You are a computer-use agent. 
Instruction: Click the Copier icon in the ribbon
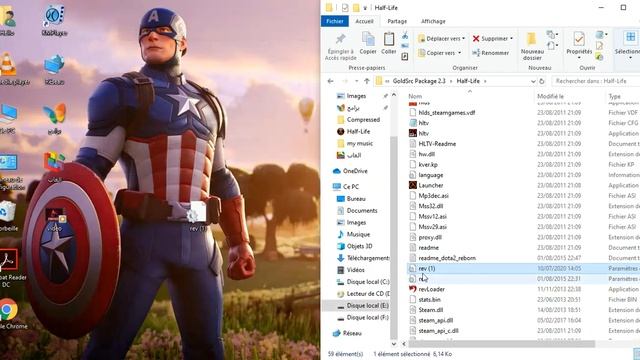[x=368, y=39]
